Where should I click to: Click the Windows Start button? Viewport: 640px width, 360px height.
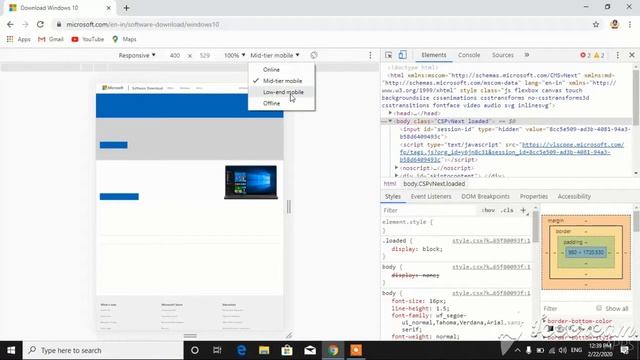(x=11, y=350)
